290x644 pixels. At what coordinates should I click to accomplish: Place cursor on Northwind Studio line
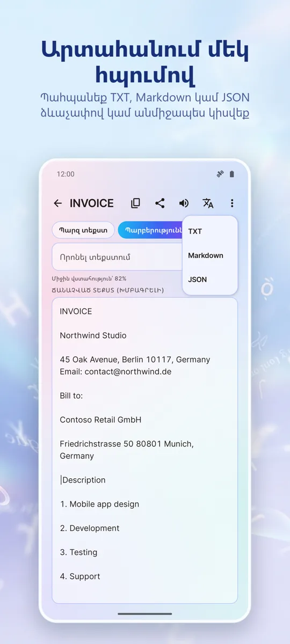(x=93, y=335)
